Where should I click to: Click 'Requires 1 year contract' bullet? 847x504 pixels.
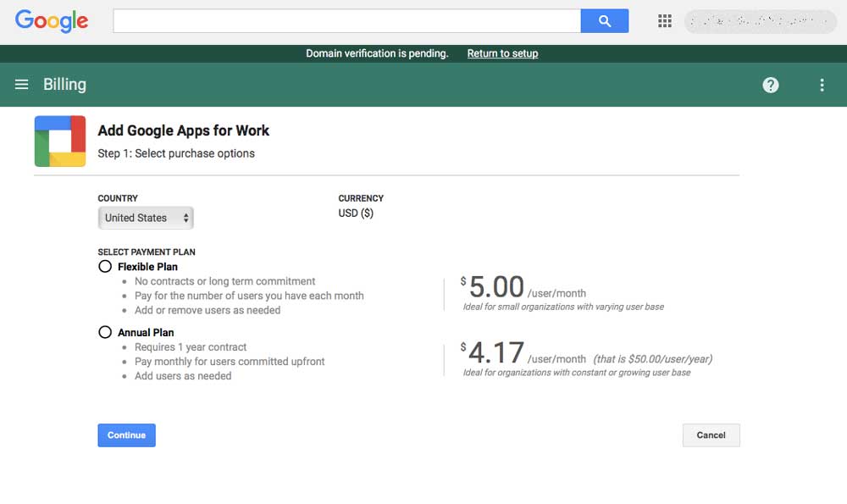click(x=190, y=347)
